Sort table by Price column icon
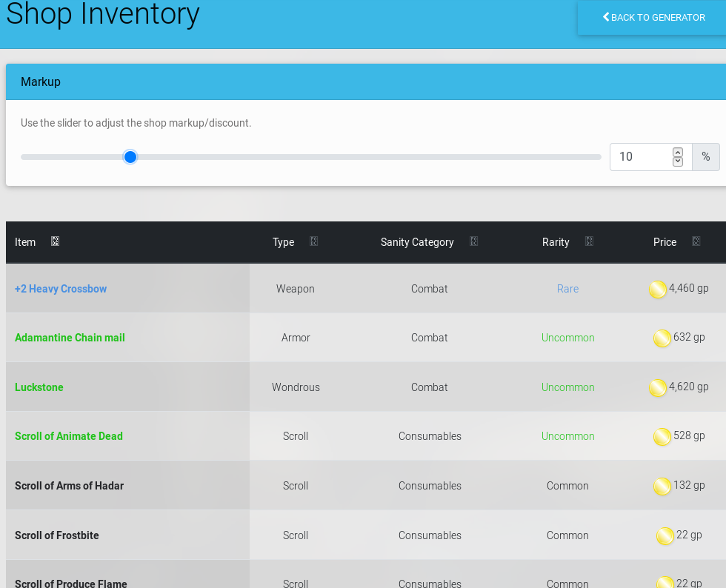The image size is (726, 588). (x=696, y=241)
